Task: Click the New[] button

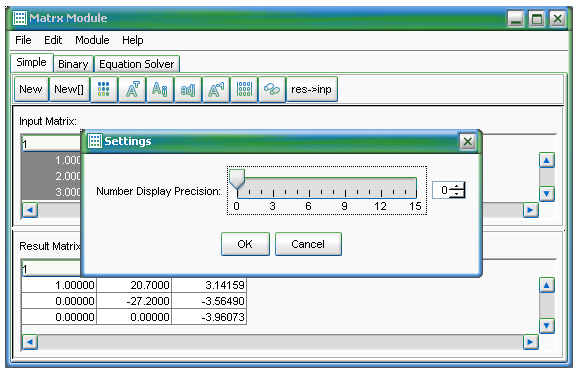Action: [69, 89]
